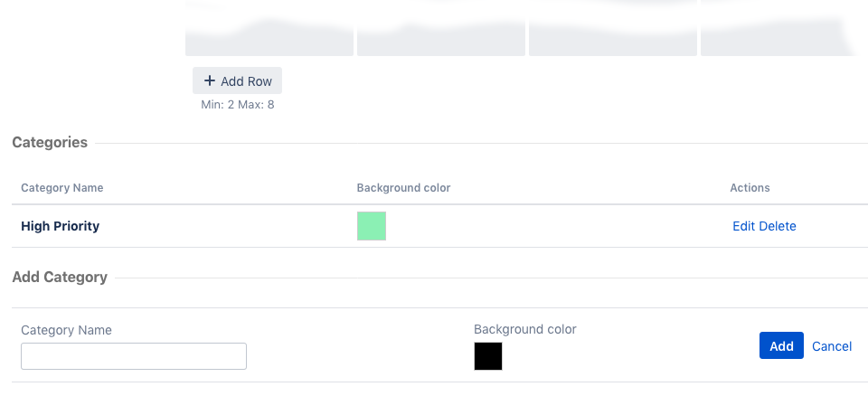The image size is (868, 396).
Task: Click the Actions column header
Action: pos(750,188)
